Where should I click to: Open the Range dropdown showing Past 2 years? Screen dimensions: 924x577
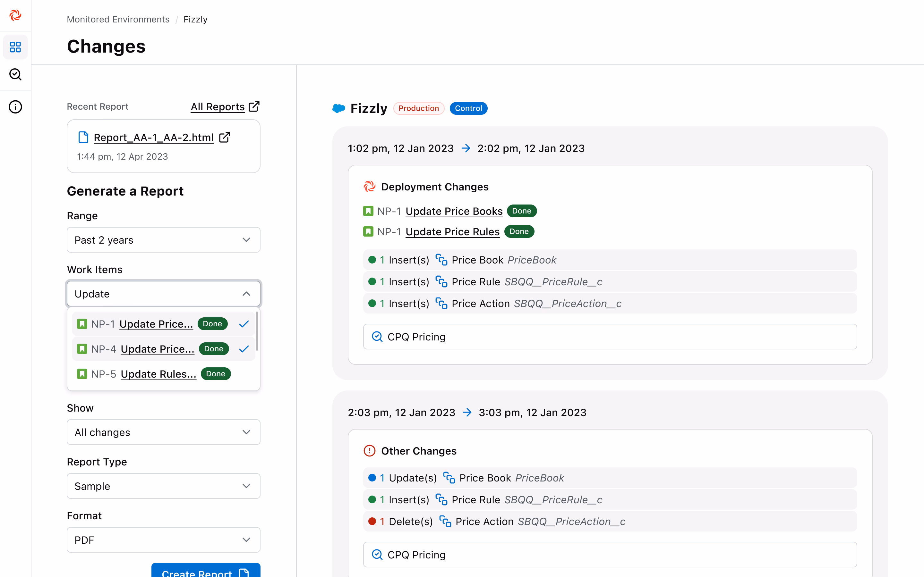[163, 240]
